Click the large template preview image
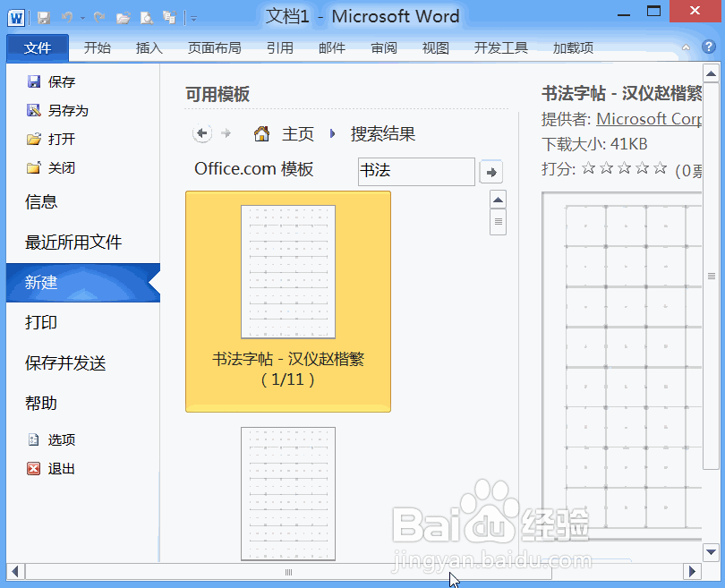Image resolution: width=725 pixels, height=588 pixels. [622, 368]
